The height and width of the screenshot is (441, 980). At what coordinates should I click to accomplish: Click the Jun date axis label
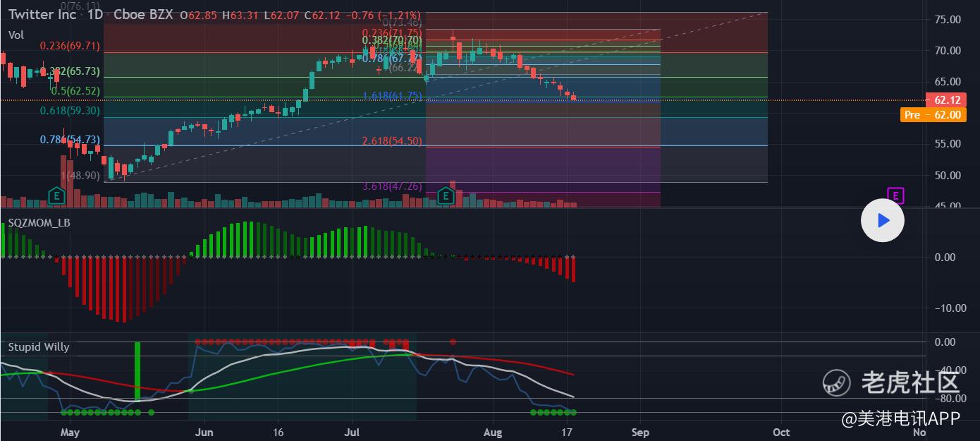click(204, 432)
